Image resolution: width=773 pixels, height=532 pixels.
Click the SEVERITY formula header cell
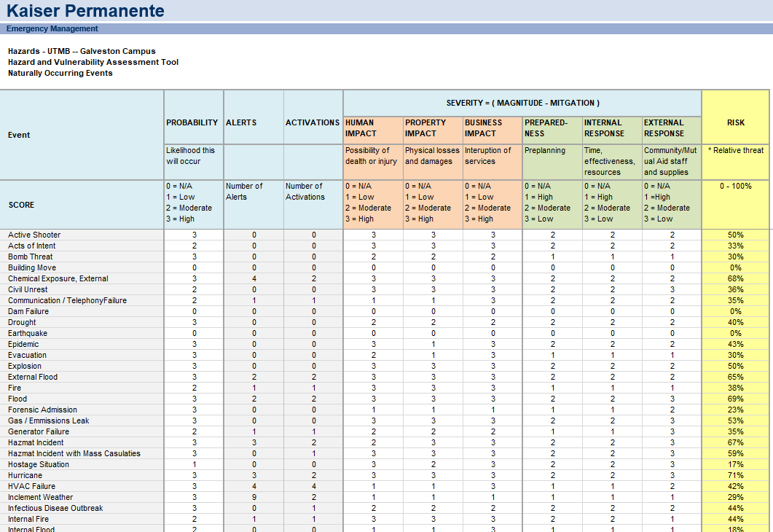pos(522,103)
